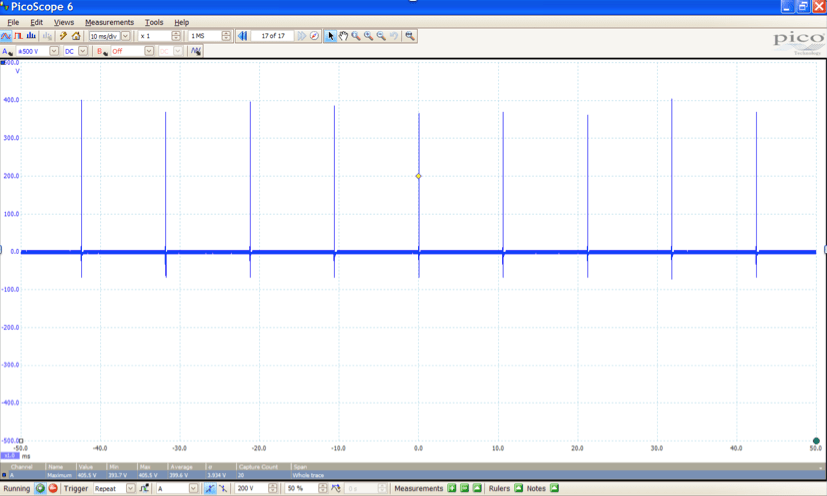Image resolution: width=827 pixels, height=496 pixels.
Task: Open the Help menu
Action: (181, 22)
